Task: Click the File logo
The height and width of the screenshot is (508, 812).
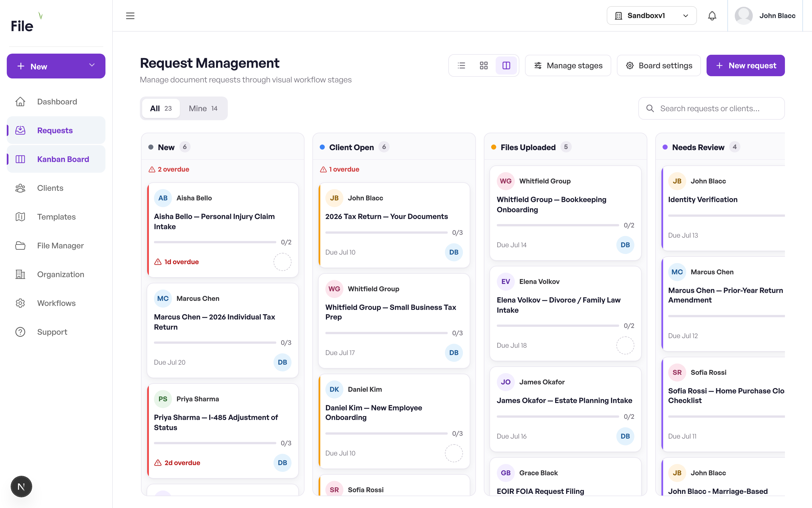Action: (27, 23)
